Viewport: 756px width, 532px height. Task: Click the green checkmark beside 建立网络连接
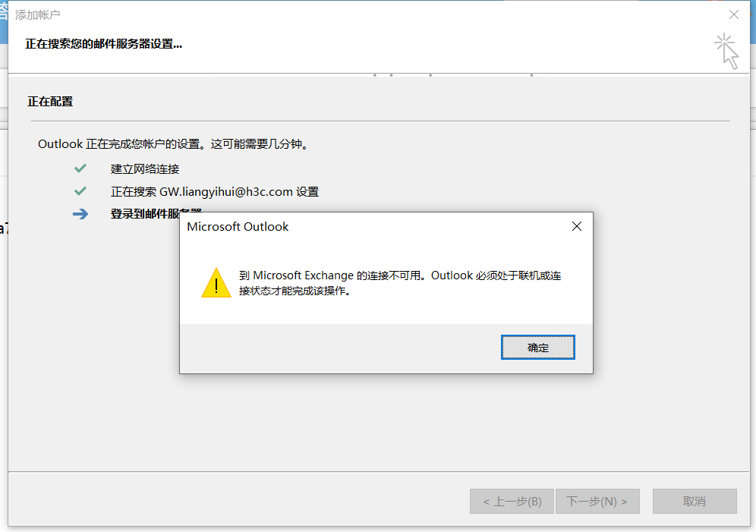coord(80,168)
